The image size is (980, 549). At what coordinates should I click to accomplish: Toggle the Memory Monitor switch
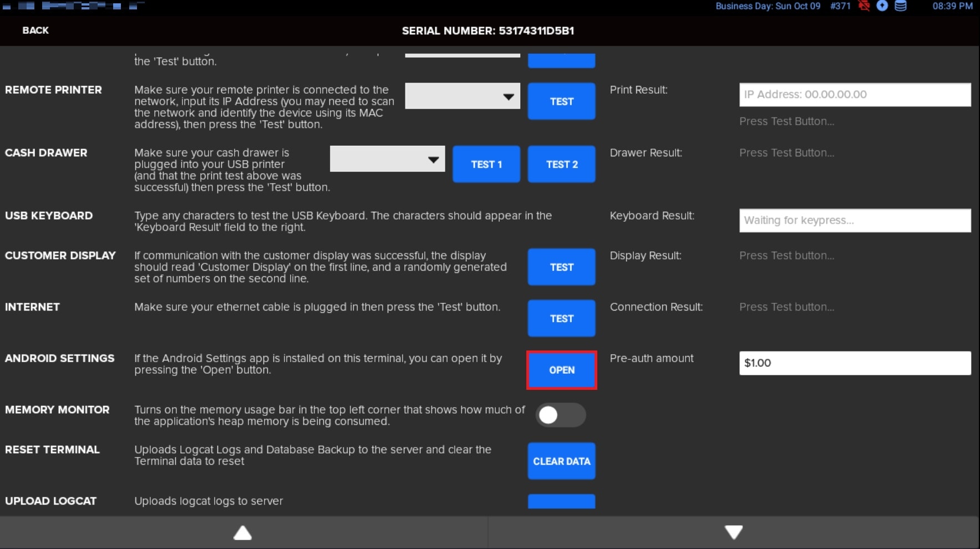click(x=561, y=415)
